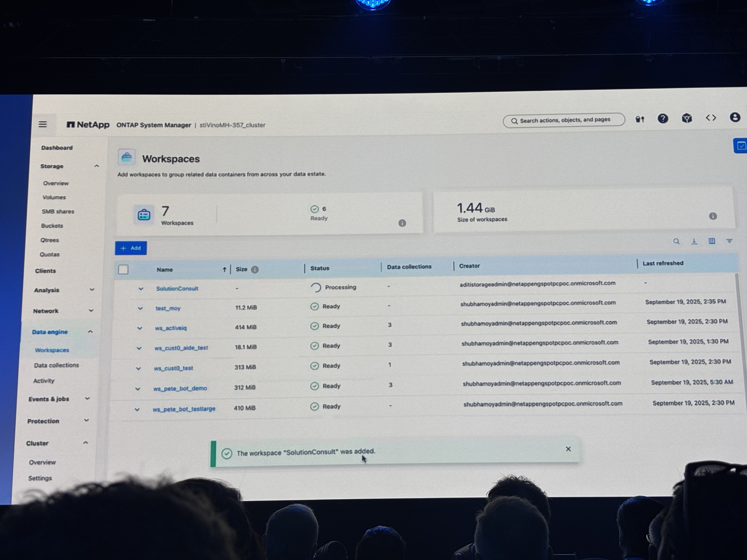
Task: Expand the SolutionConsult workspace row
Action: point(141,289)
